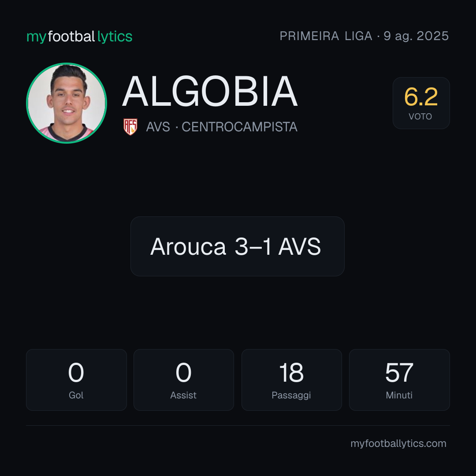This screenshot has height=476, width=476.
Task: Click the 18 passes number
Action: click(291, 372)
